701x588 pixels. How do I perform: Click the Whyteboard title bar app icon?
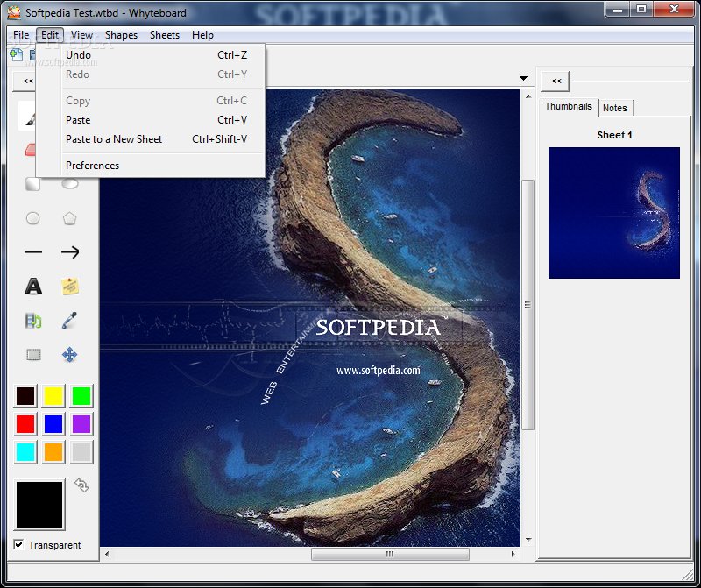click(x=15, y=12)
